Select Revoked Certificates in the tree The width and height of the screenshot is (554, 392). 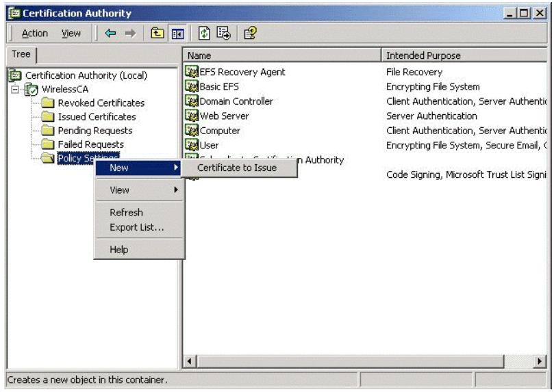[x=101, y=103]
